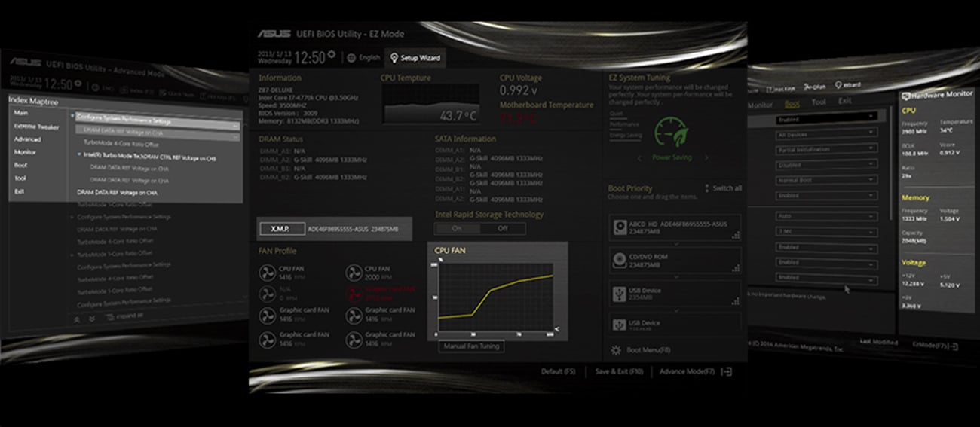980x427 pixels.
Task: Select the Energy Saving tuning mode
Action: [626, 135]
